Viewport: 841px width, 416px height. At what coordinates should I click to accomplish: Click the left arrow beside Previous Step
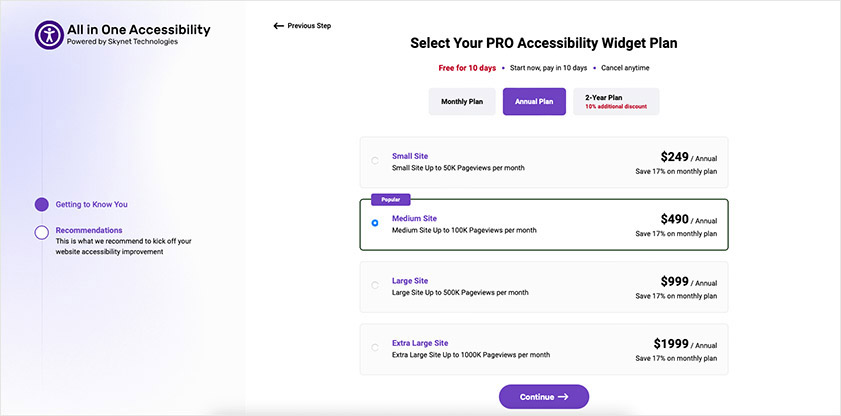(x=278, y=26)
